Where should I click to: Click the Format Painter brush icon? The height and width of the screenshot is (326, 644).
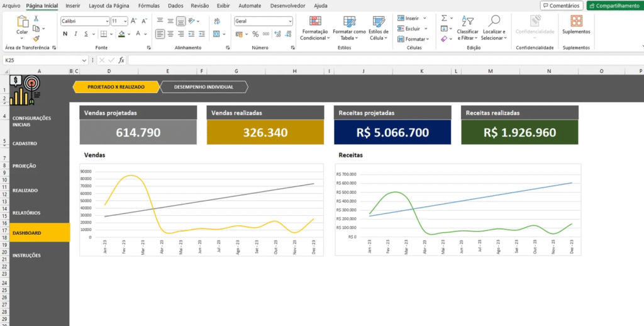coord(36,37)
